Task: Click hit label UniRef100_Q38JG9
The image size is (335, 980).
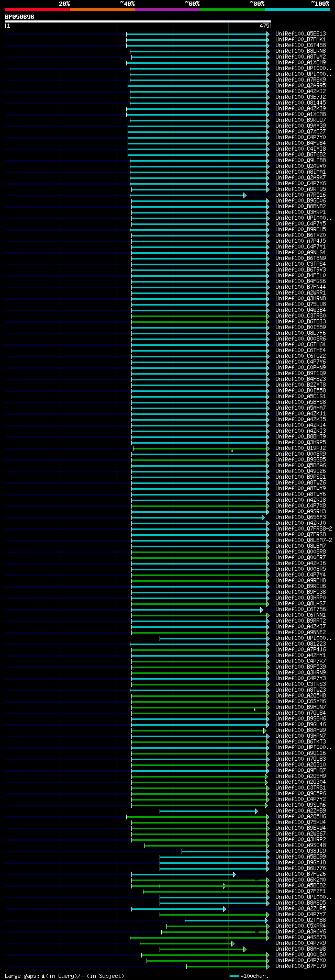Action: (300, 851)
